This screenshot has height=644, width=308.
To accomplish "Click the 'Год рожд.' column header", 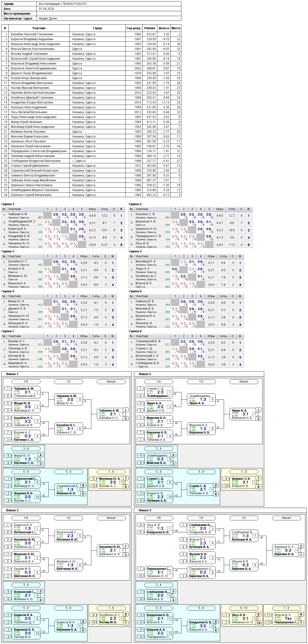I will (x=134, y=28).
